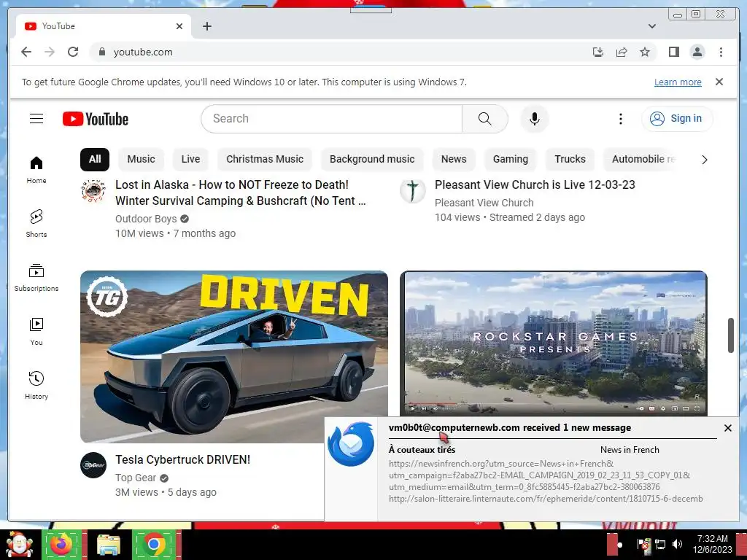Viewport: 747px width, 560px height.
Task: Open History in sidebar
Action: click(x=36, y=385)
